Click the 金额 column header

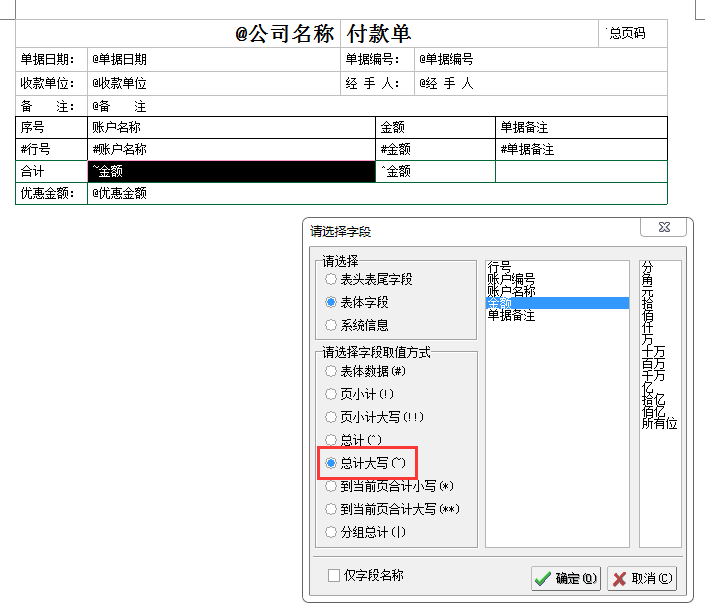pyautogui.click(x=435, y=127)
